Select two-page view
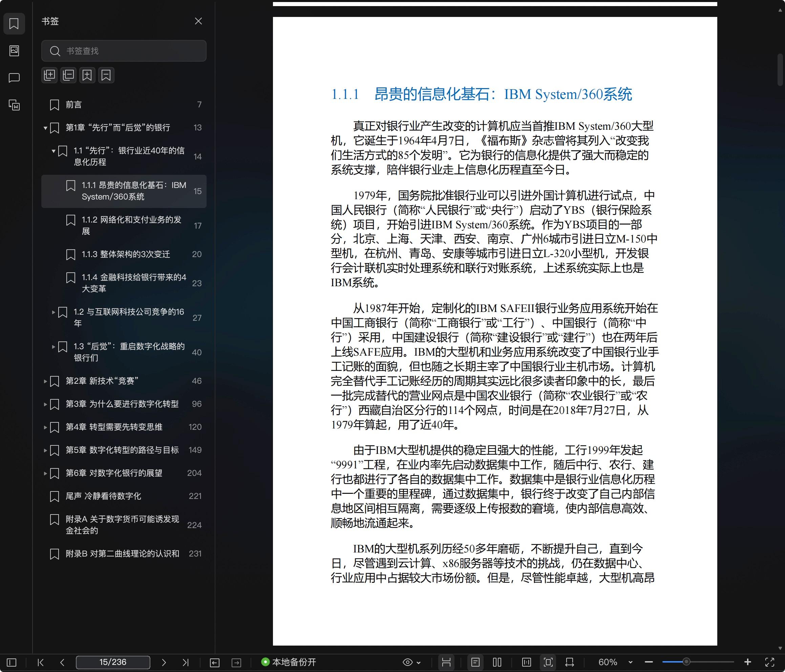This screenshot has height=672, width=785. coord(497,663)
